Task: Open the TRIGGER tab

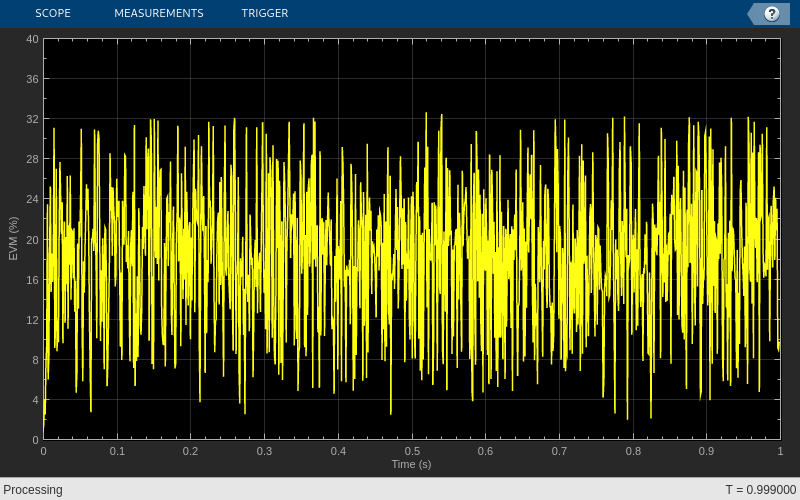Action: coord(265,13)
